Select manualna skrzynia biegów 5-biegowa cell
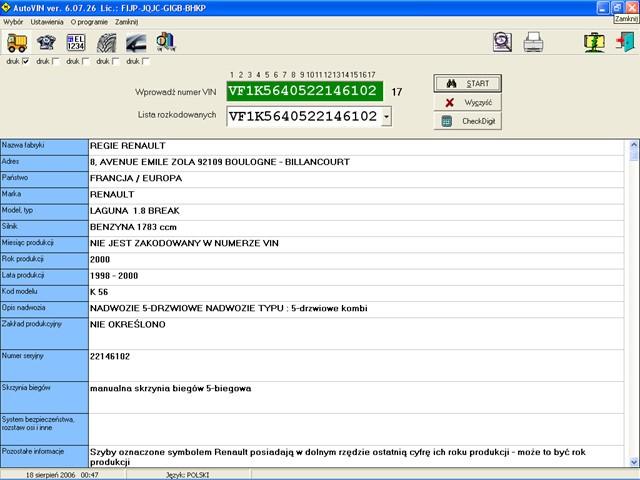The image size is (640, 480). pos(356,397)
